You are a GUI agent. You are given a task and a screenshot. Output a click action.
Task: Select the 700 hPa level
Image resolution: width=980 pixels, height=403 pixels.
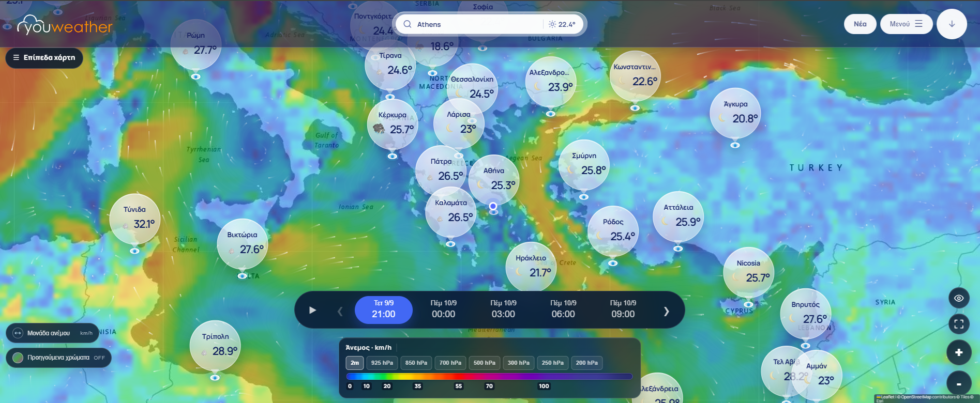pos(450,363)
